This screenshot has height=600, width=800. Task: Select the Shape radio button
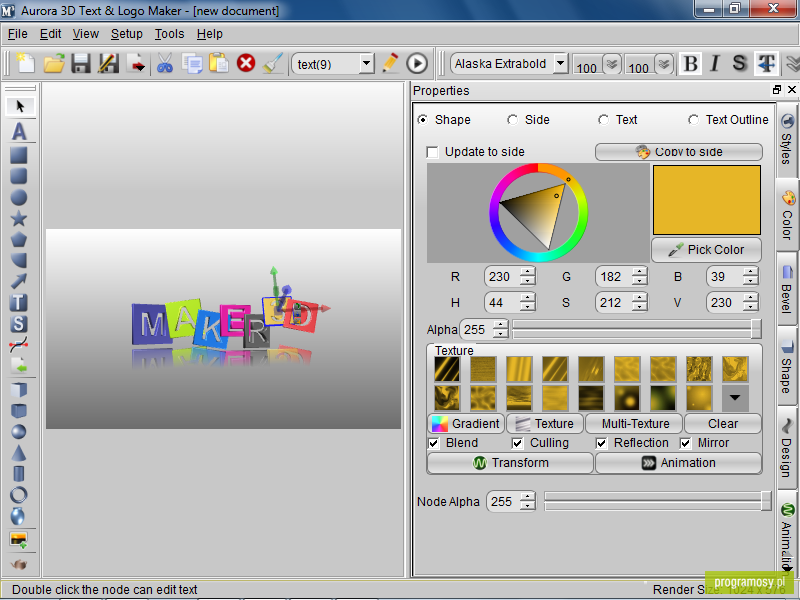[422, 119]
